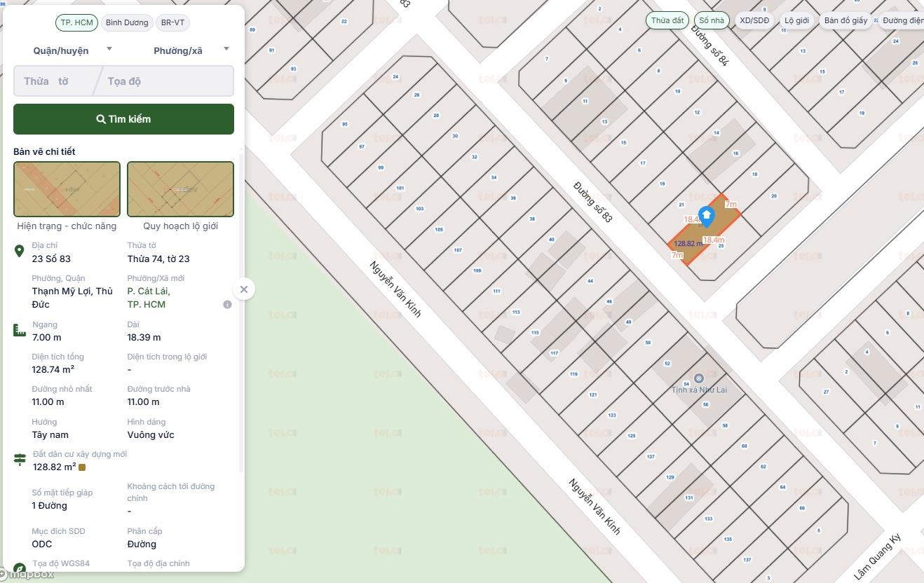Select the BR-VT region tab
The width and height of the screenshot is (924, 583).
172,22
